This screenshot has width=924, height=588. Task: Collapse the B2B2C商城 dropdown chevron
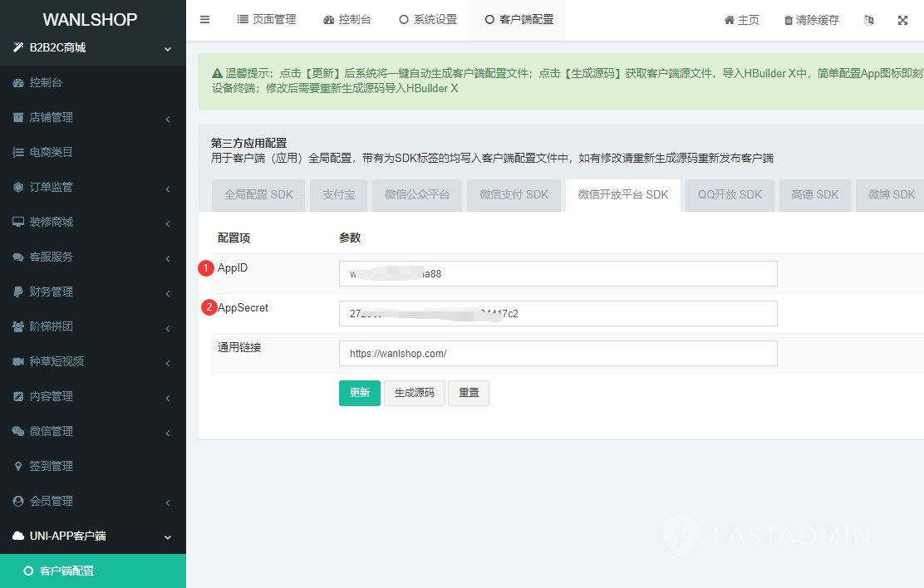tap(168, 49)
